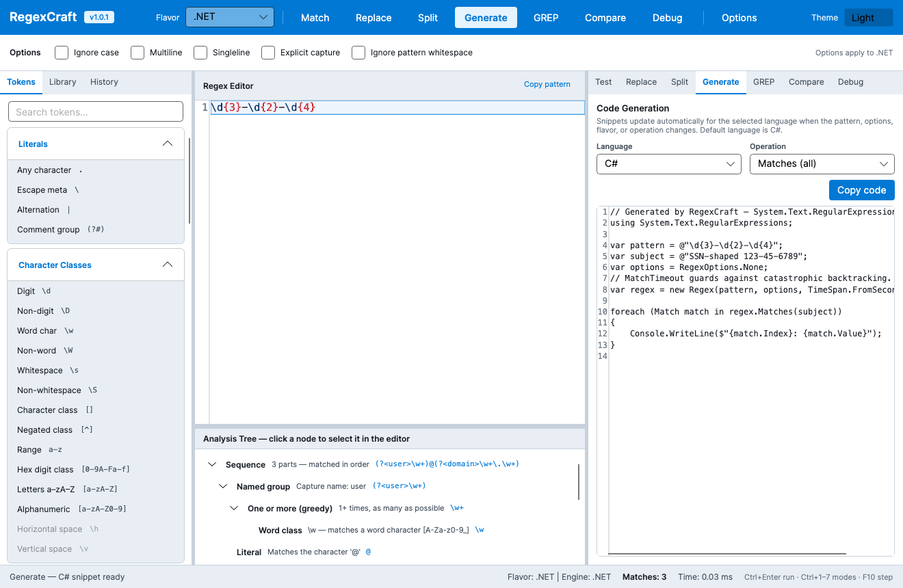Screen dimensions: 903x588
Task: Insert the Any character token
Action: tap(96, 170)
